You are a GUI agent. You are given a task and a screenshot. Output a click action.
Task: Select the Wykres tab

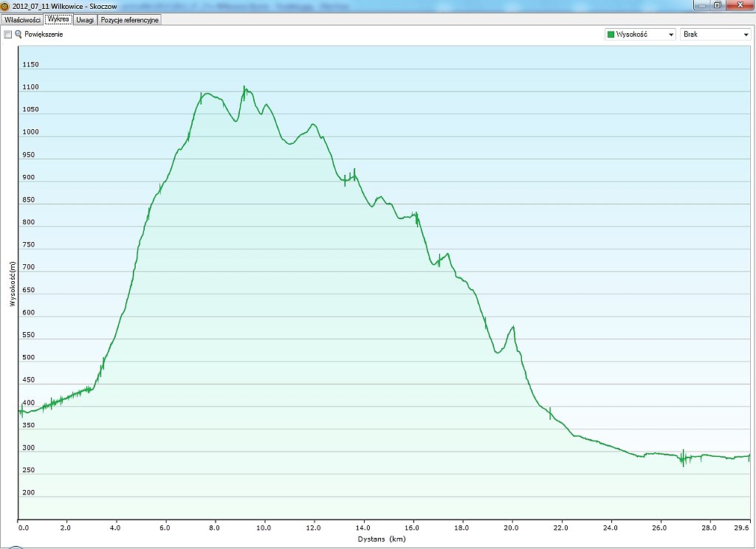pos(58,20)
